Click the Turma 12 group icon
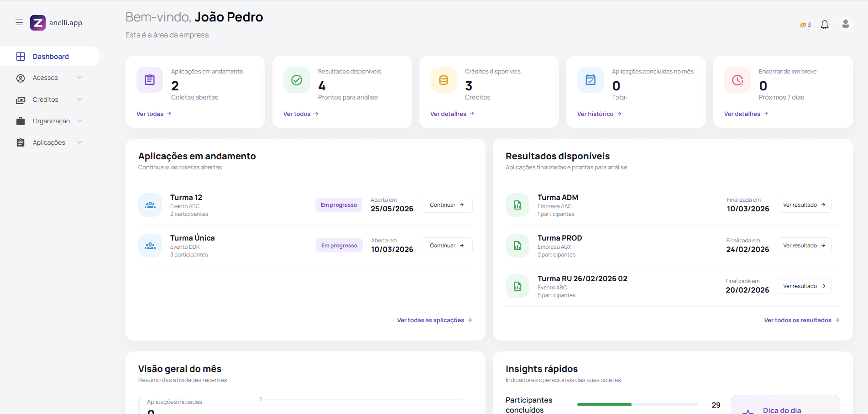Screen dimensions: 868x414 [x=150, y=205]
